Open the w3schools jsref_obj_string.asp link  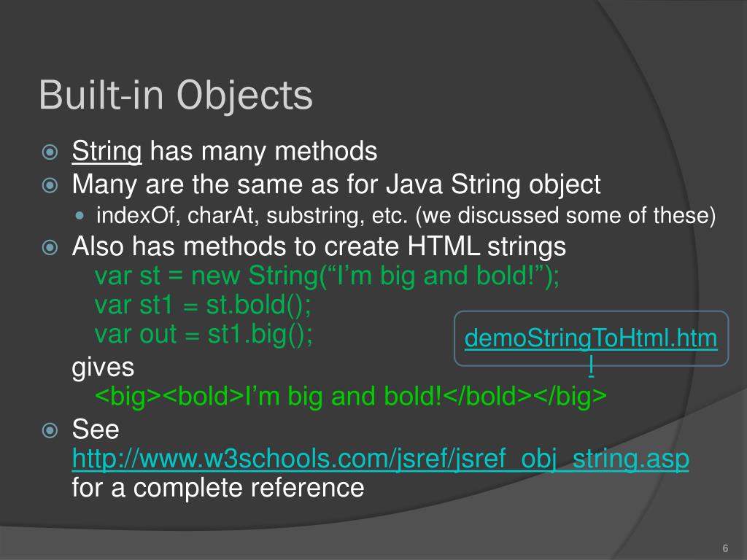[x=380, y=459]
